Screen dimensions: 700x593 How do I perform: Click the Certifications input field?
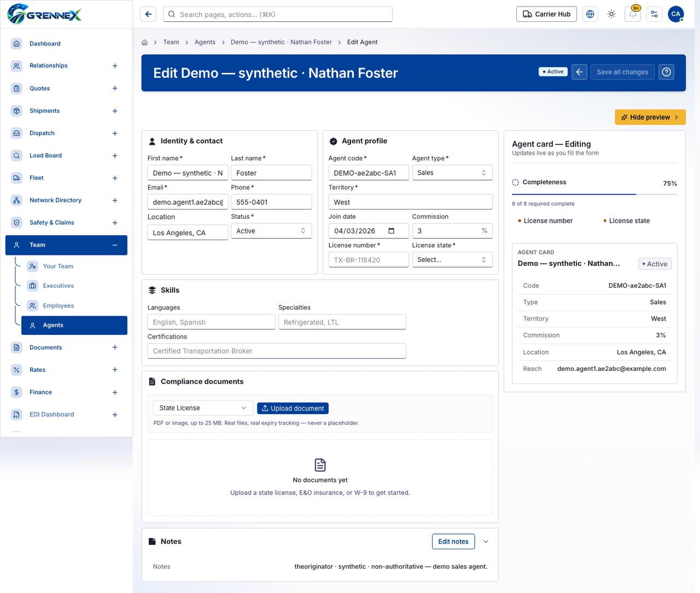point(277,351)
